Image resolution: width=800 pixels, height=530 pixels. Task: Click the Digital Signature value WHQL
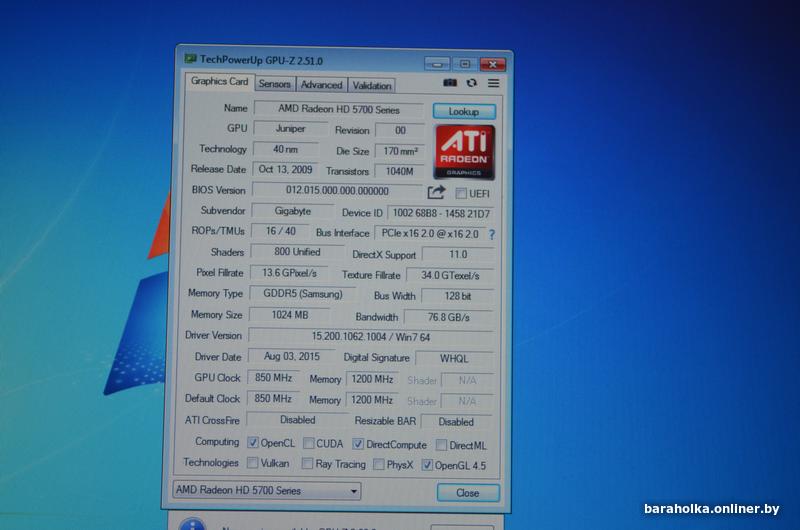click(x=454, y=359)
